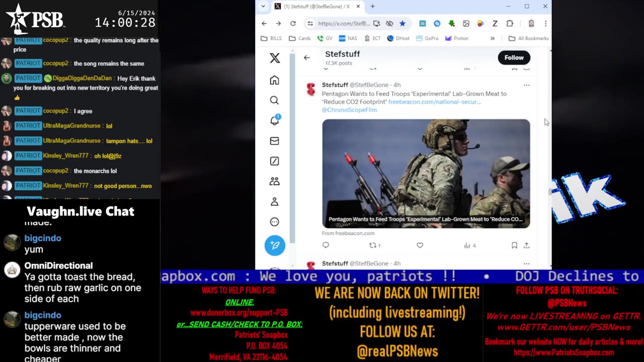View analytics count on Pentagon post

(469, 245)
